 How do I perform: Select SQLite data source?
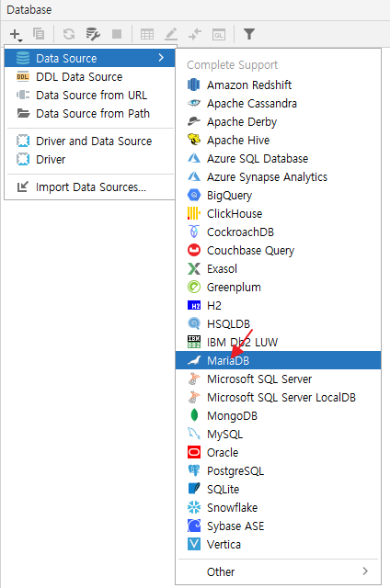click(x=278, y=490)
